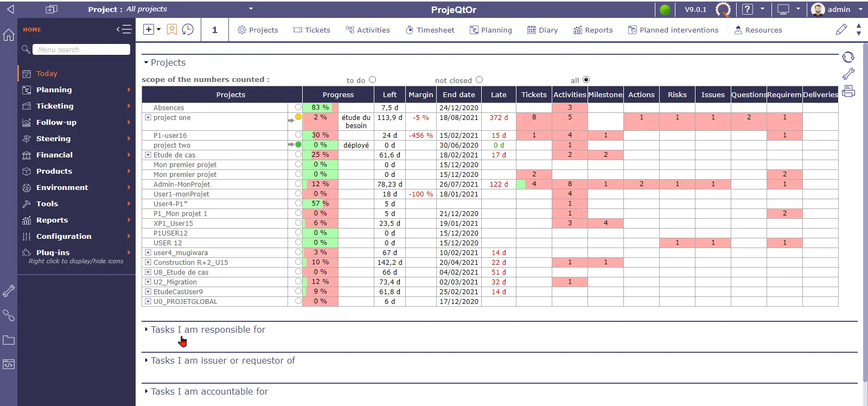
Task: Open the Diary tab
Action: 542,30
